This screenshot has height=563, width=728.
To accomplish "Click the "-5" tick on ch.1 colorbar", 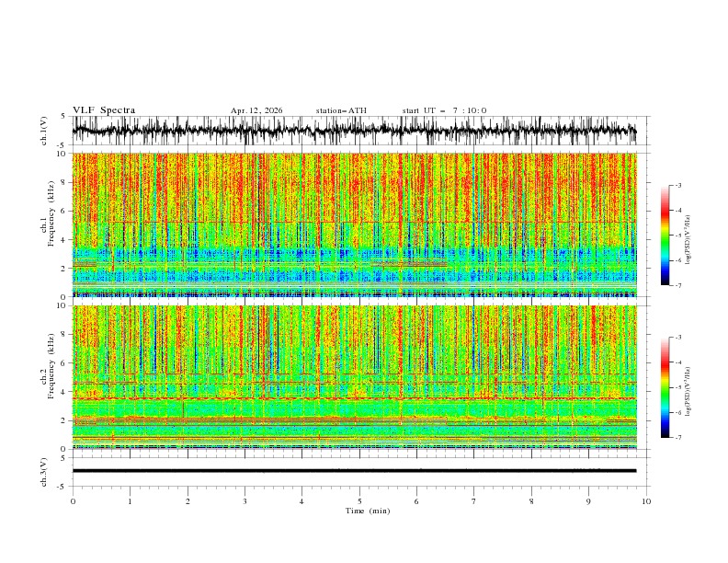I will click(x=677, y=236).
